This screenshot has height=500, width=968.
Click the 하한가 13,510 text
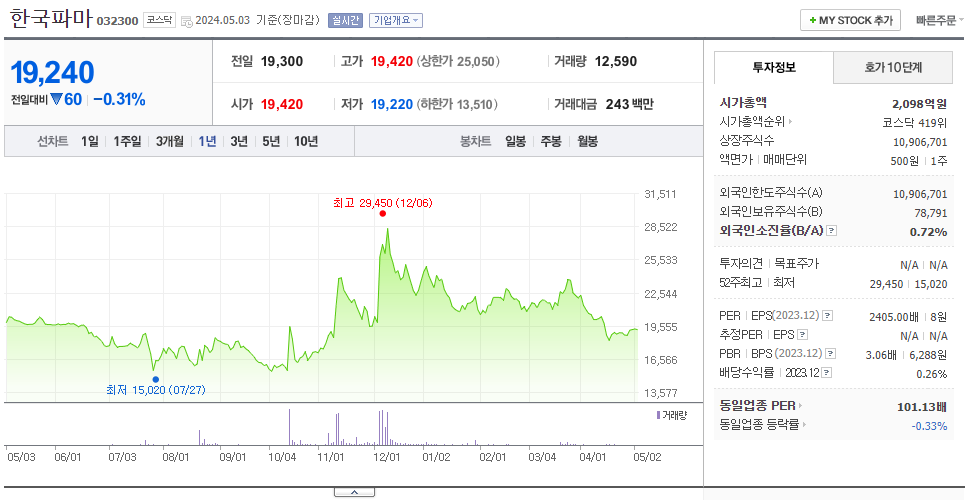pyautogui.click(x=457, y=104)
